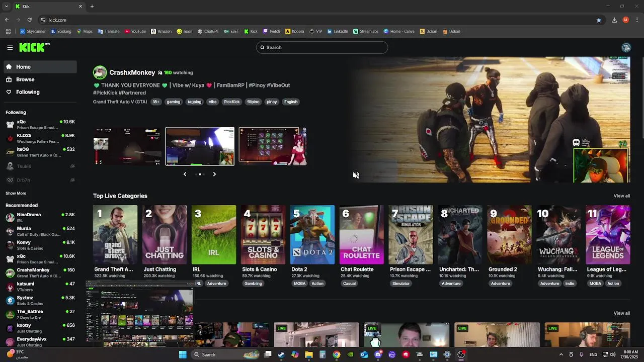Open the Twitch bookmark

point(271,31)
